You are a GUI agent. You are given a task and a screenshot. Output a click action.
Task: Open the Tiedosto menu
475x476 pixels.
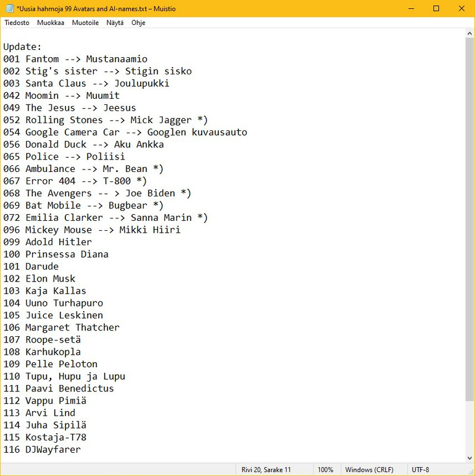(17, 23)
